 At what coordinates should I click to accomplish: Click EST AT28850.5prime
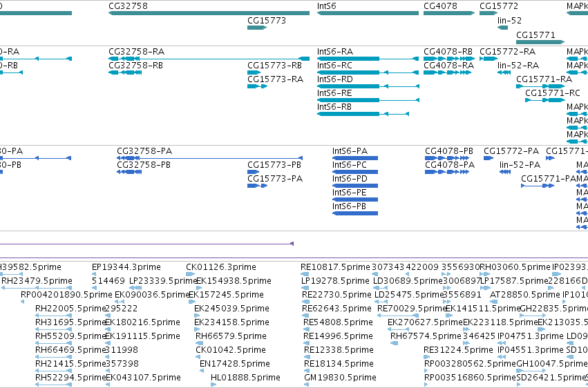point(525,295)
